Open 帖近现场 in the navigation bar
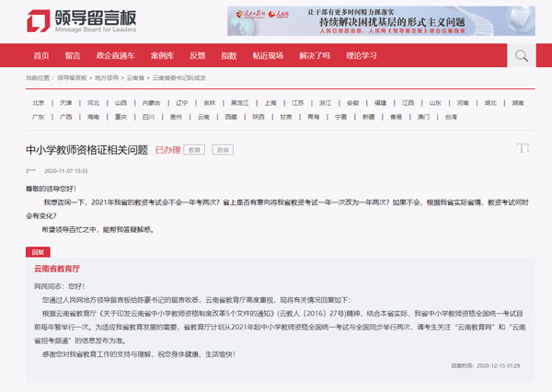The height and width of the screenshot is (392, 552). pos(269,55)
